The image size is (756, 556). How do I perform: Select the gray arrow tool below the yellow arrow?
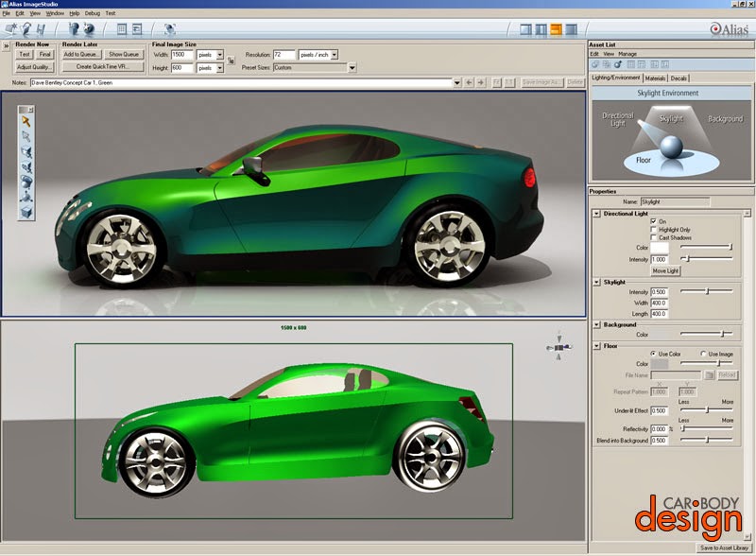pyautogui.click(x=26, y=136)
